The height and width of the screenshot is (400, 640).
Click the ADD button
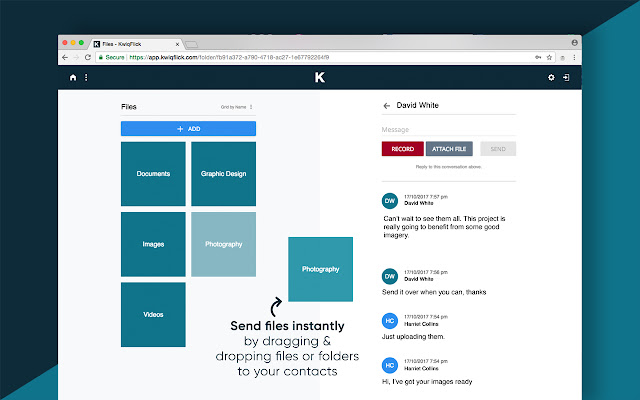click(x=188, y=129)
